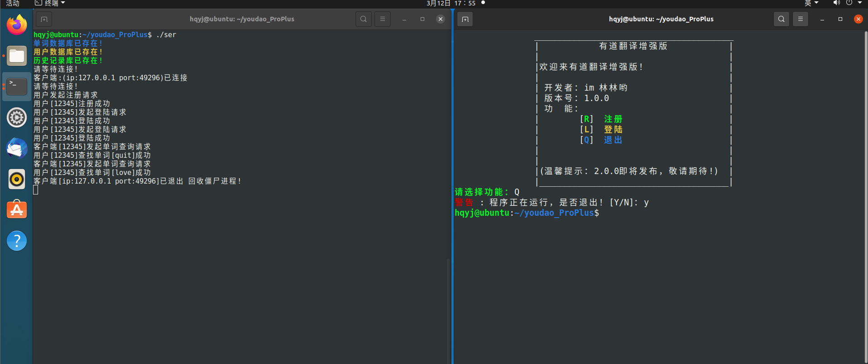This screenshot has width=868, height=364.
Task: Click search icon in right terminal window
Action: point(782,19)
